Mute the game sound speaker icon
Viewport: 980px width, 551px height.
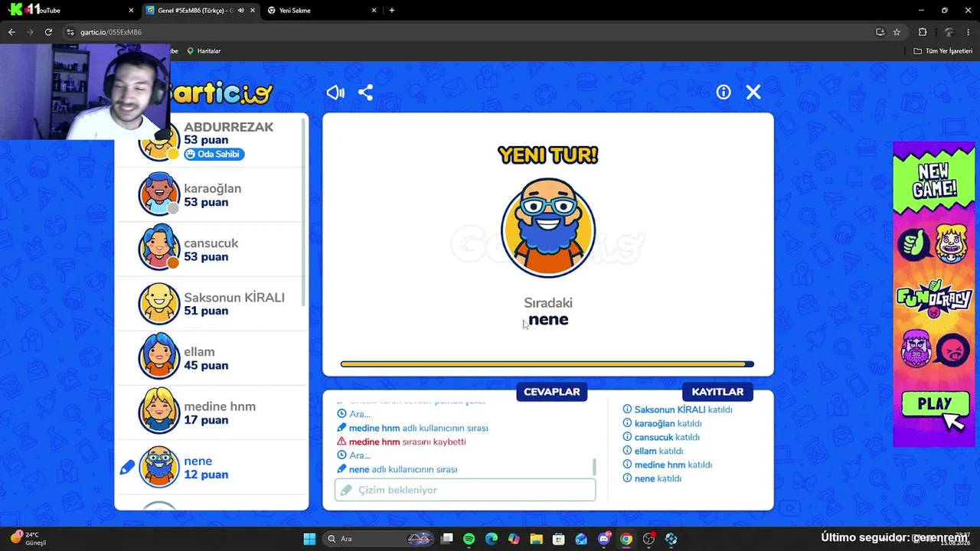click(x=335, y=93)
